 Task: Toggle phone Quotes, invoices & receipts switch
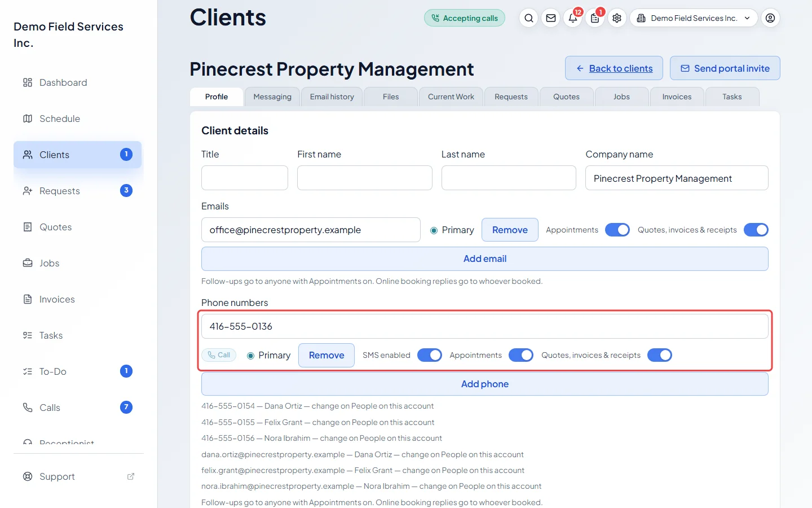pos(660,355)
